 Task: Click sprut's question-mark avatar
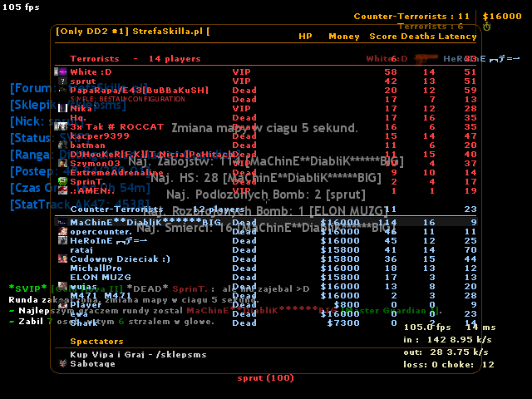(62, 81)
